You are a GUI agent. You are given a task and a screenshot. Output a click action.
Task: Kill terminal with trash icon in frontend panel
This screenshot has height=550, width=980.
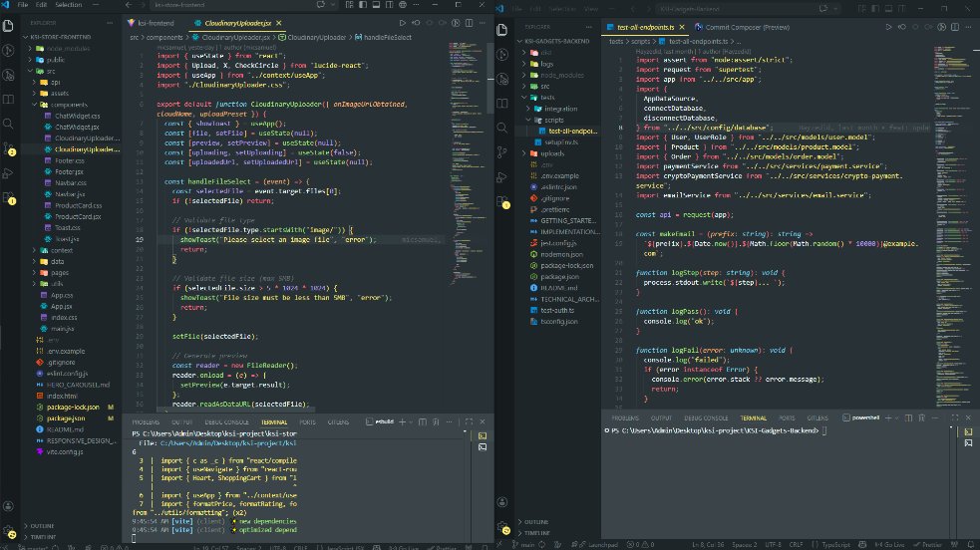point(436,422)
